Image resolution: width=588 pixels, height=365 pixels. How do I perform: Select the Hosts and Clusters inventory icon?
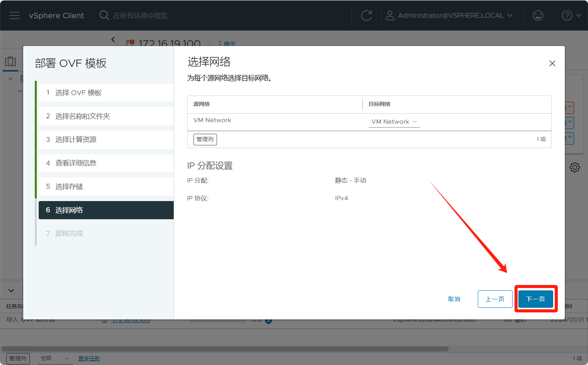click(10, 61)
